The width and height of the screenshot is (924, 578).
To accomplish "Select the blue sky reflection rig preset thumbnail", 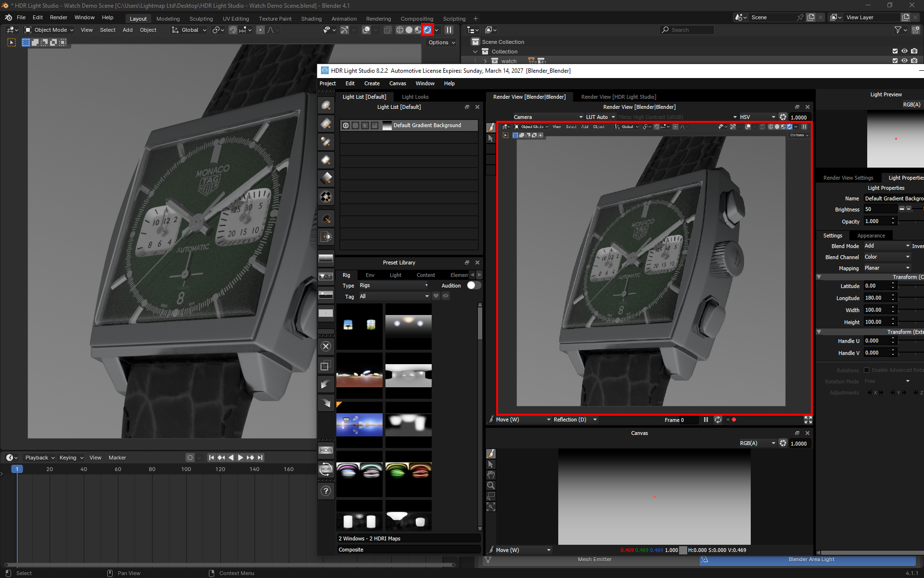I will point(359,425).
